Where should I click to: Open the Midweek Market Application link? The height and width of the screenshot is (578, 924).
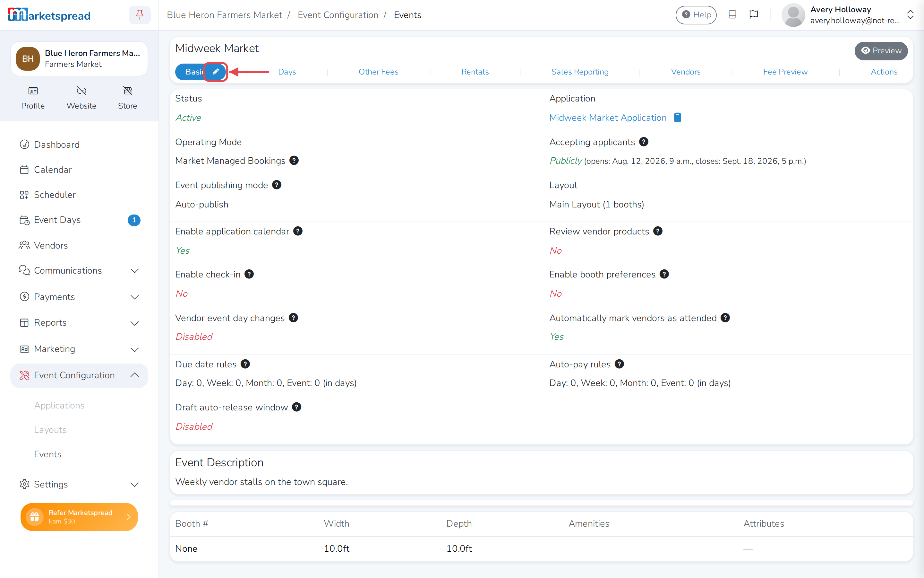608,118
